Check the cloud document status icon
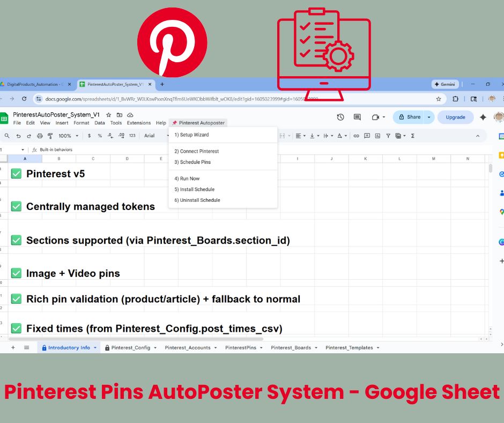 (x=130, y=115)
